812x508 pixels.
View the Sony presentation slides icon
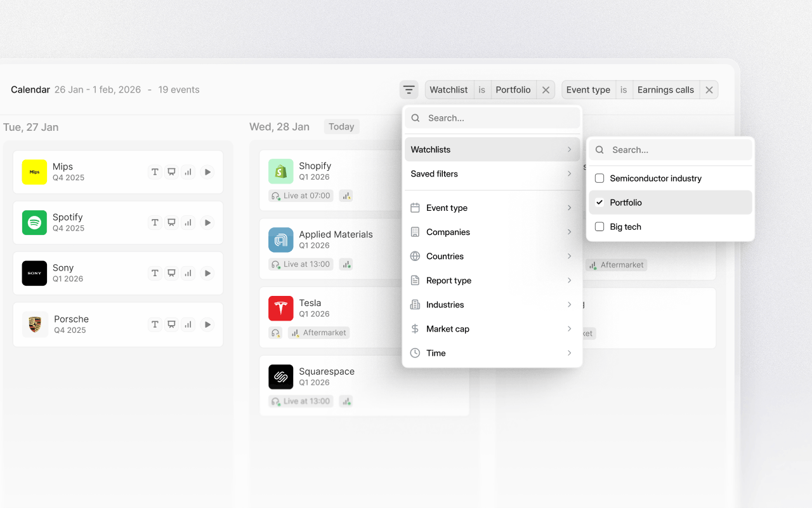click(x=171, y=273)
